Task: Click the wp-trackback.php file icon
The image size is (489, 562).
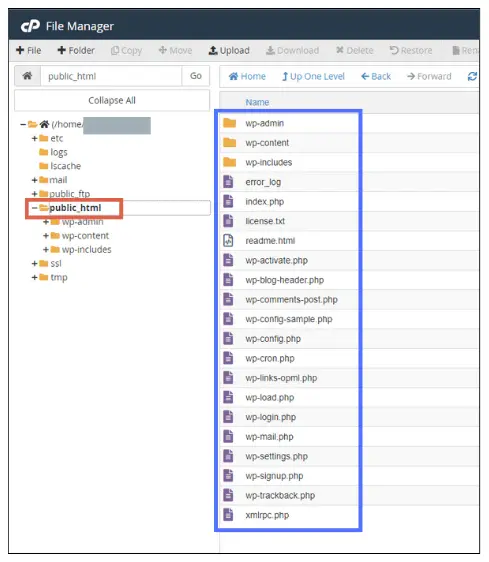Action: pos(228,495)
